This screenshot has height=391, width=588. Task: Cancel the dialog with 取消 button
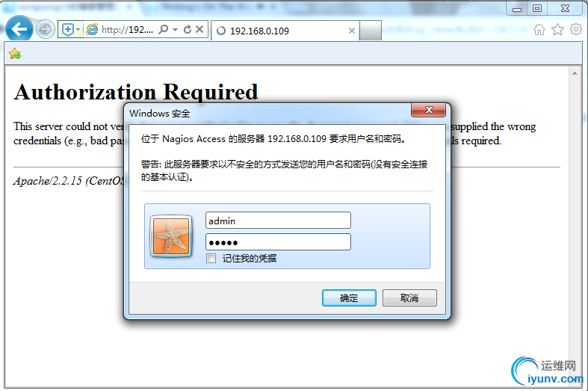pyautogui.click(x=409, y=298)
